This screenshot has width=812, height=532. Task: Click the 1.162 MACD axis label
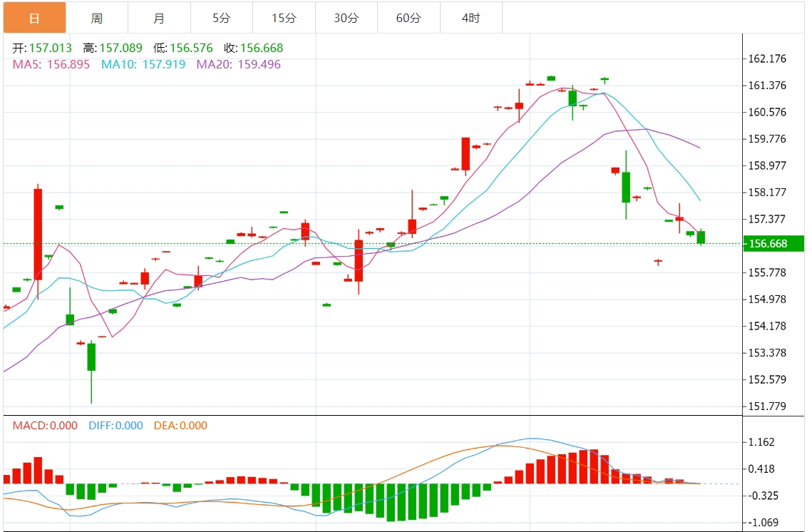761,442
